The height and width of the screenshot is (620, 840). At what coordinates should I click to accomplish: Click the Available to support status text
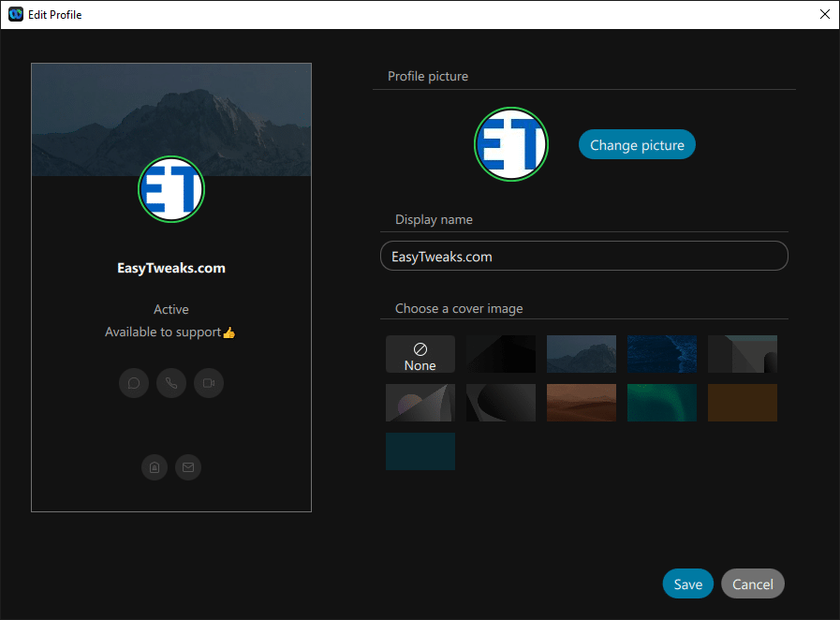click(x=163, y=332)
